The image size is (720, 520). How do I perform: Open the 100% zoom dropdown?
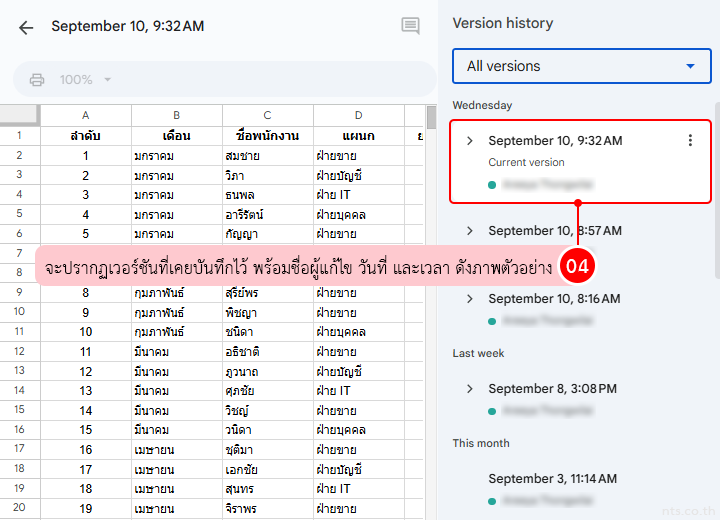[x=85, y=80]
